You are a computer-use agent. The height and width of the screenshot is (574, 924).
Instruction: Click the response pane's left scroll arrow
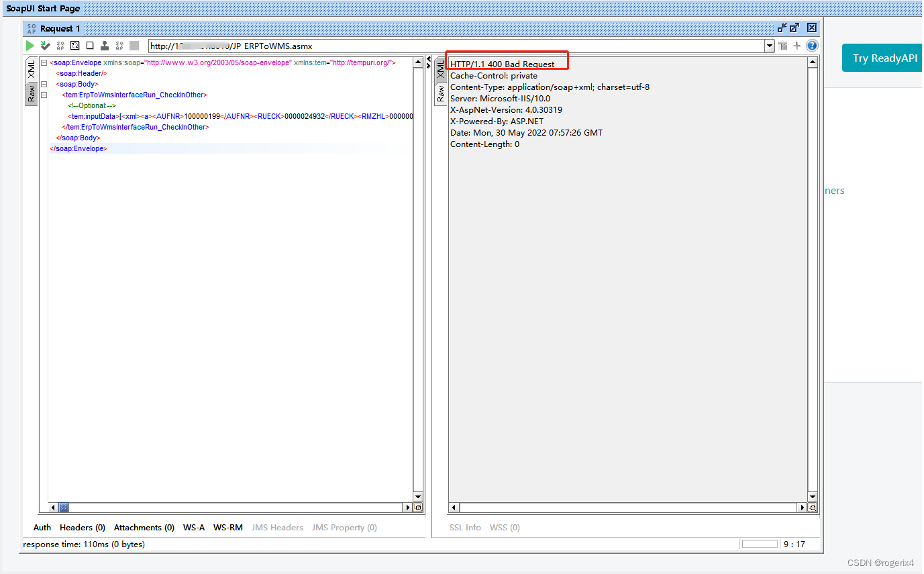tap(454, 508)
